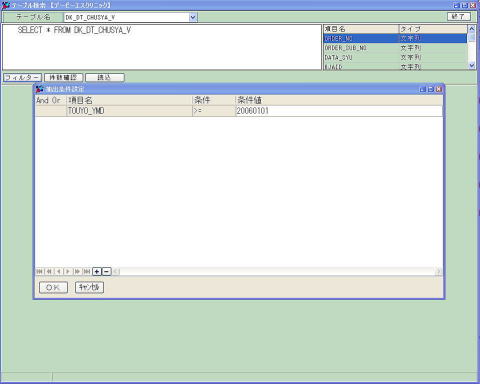Open the table name dropdown DK_DT_CHUSYA_V

pos(193,17)
